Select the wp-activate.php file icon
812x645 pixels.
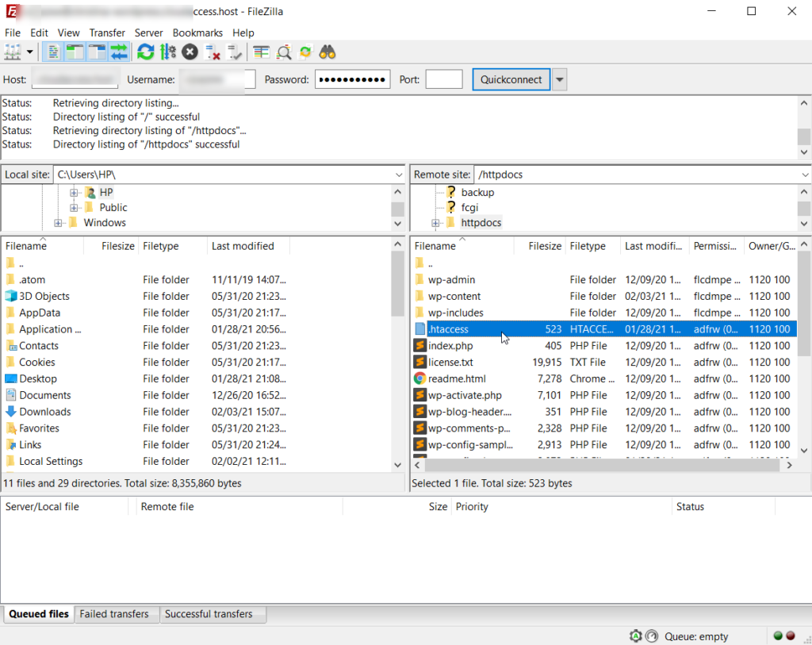(x=419, y=395)
